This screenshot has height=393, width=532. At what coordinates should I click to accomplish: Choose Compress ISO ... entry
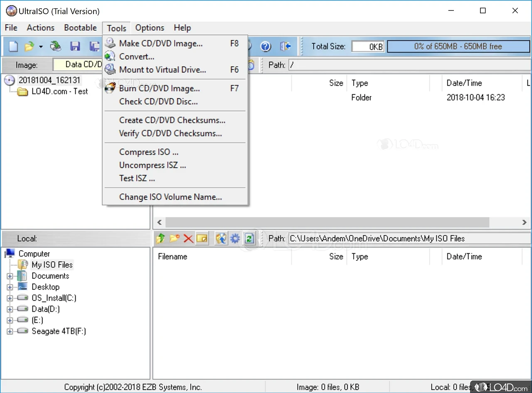[x=175, y=152]
